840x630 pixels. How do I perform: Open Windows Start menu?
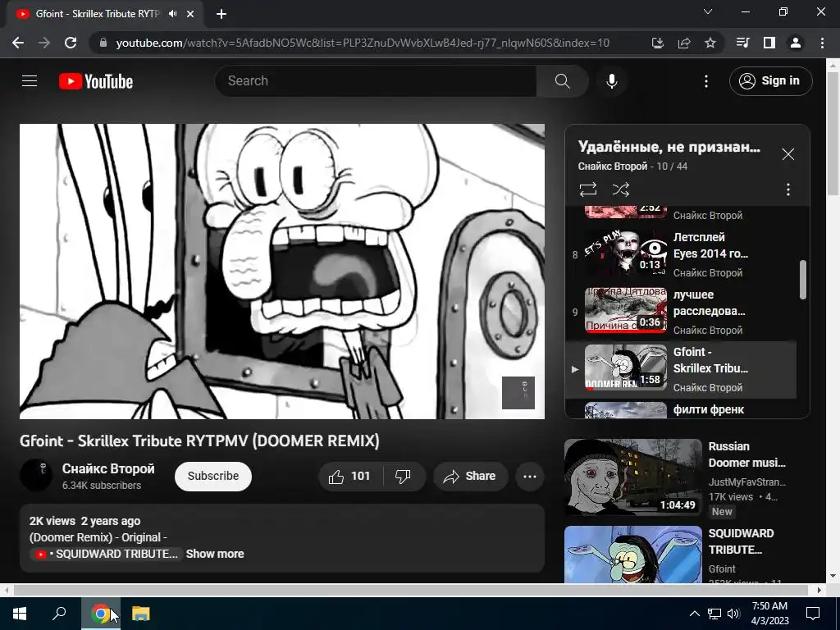pos(20,614)
